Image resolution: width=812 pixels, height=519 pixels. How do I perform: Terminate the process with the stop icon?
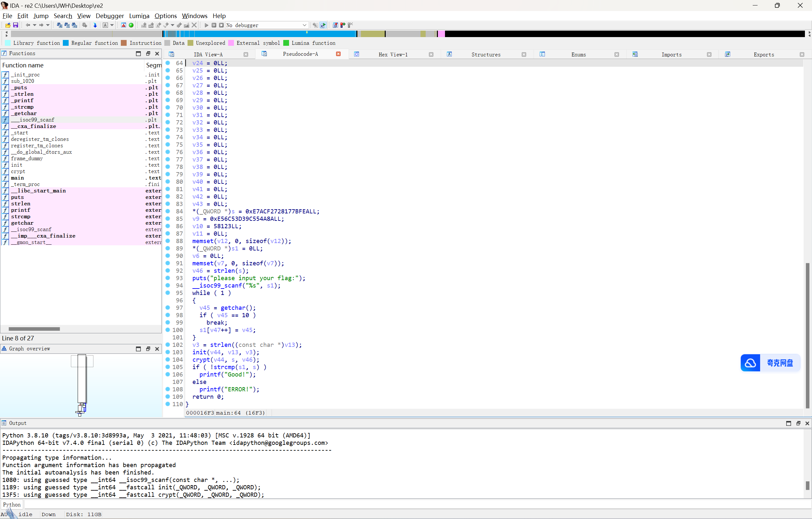[221, 25]
